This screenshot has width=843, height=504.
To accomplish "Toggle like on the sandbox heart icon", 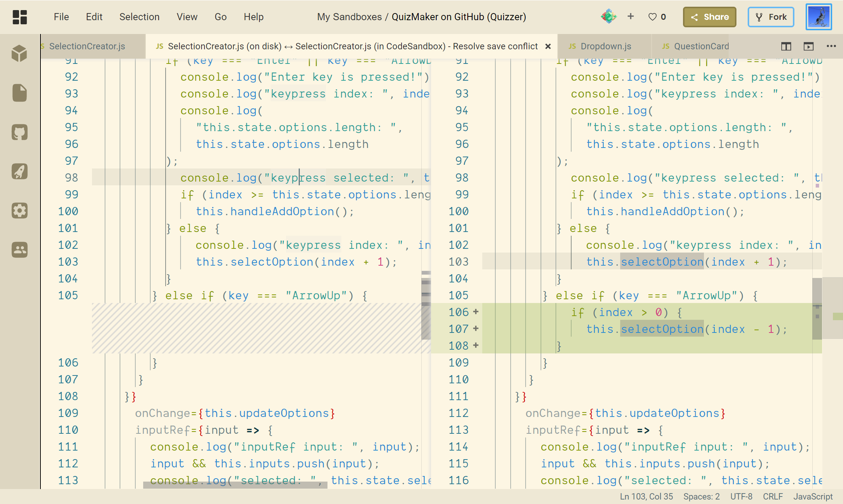I will [652, 16].
